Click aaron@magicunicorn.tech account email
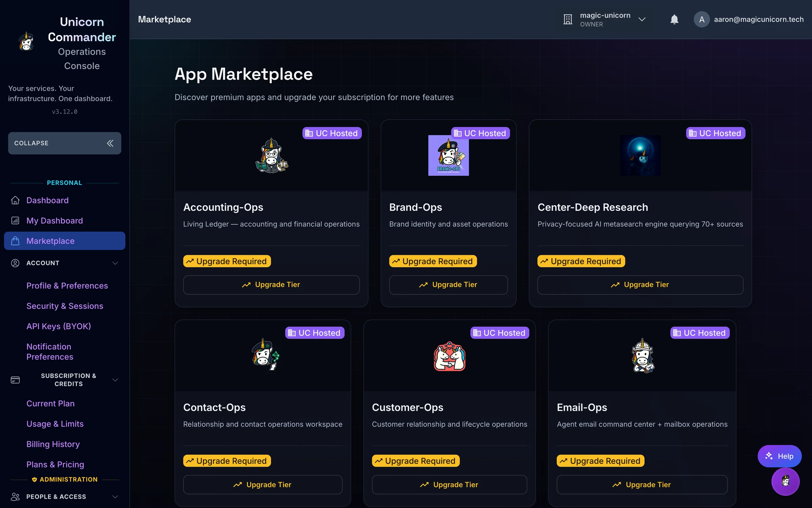The image size is (812, 508). click(x=759, y=20)
